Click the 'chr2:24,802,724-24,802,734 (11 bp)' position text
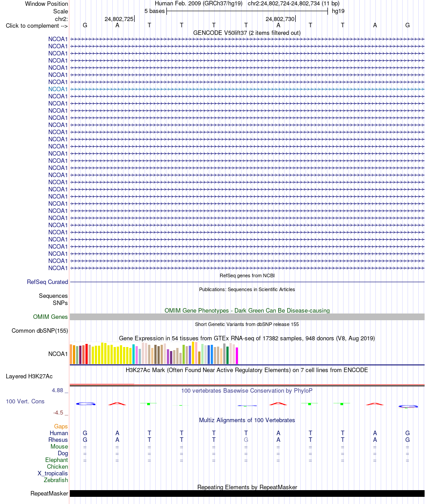Image resolution: width=425 pixels, height=504 pixels. pyautogui.click(x=293, y=4)
